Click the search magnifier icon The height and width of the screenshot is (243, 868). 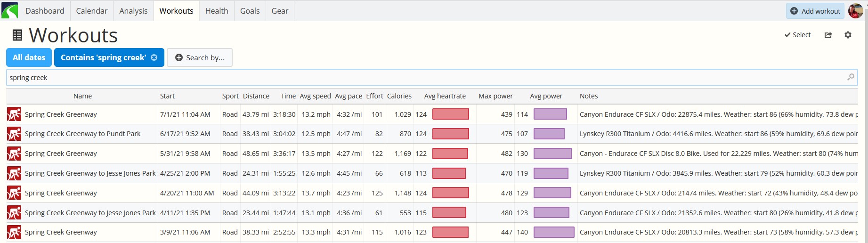(x=851, y=77)
